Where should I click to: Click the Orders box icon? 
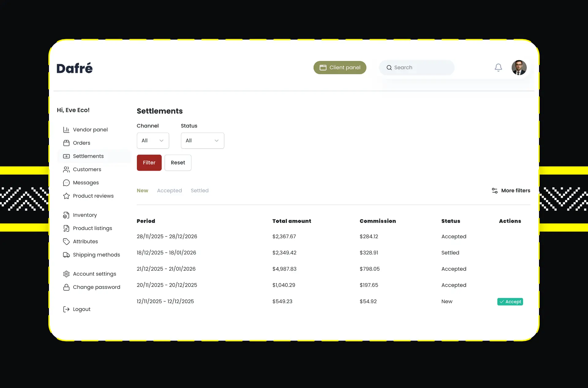coord(66,143)
